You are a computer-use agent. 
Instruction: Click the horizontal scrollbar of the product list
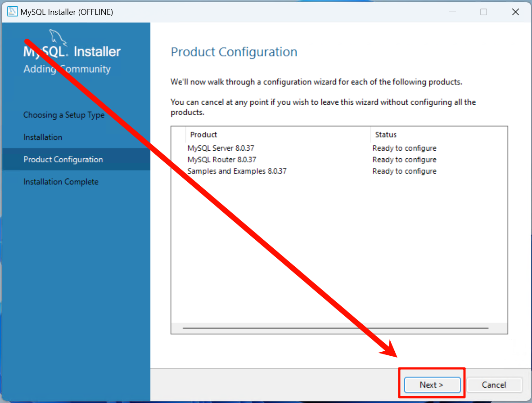point(335,328)
